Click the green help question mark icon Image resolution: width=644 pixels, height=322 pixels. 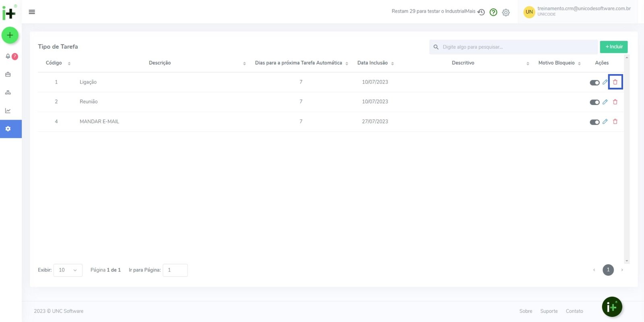493,12
